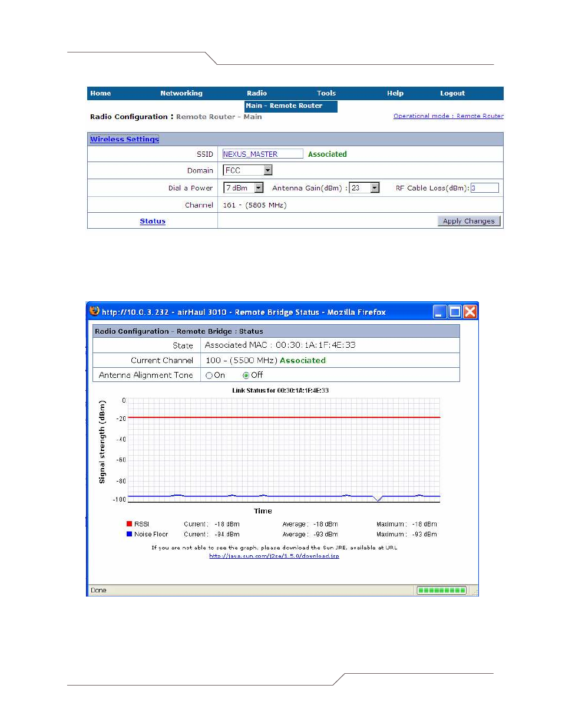Minimize the Remote Bridge Status window

(440, 312)
